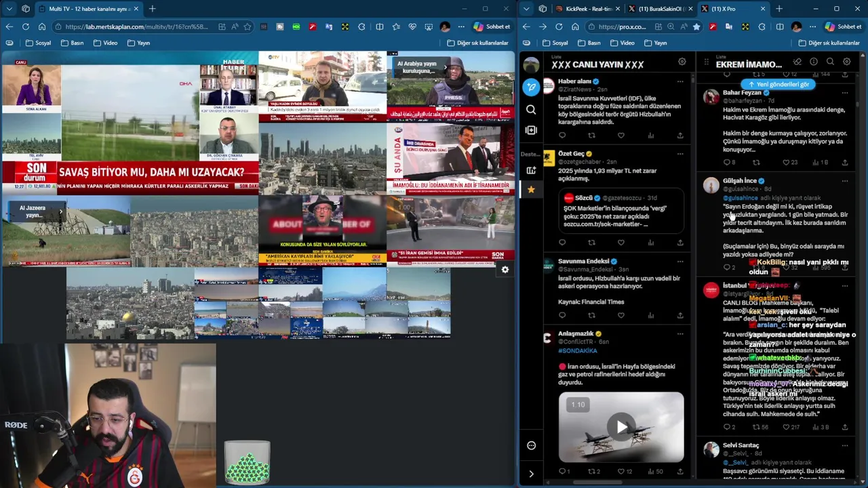Open a new tab in X Pro browser
The width and height of the screenshot is (868, 488).
click(x=778, y=9)
